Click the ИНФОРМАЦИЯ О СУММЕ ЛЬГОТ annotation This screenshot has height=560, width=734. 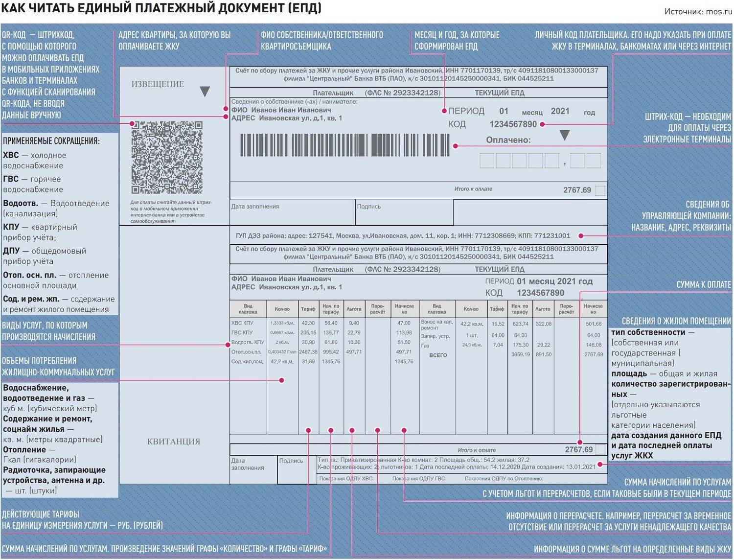click(x=632, y=550)
